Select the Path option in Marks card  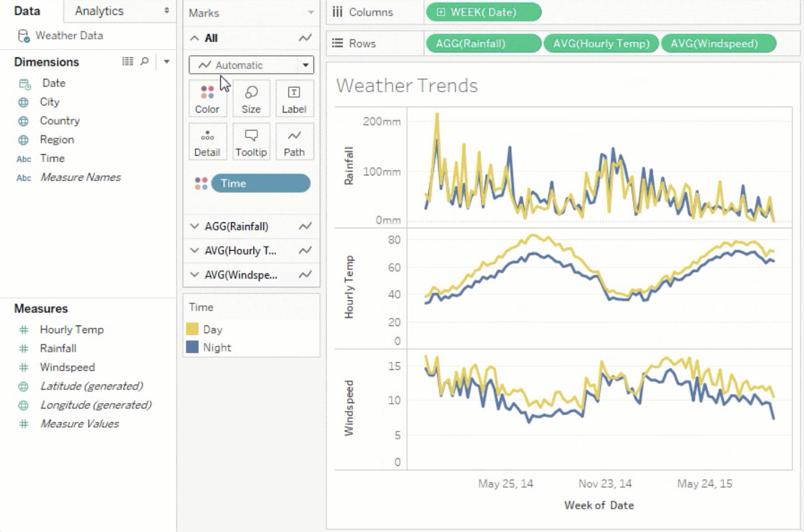click(294, 141)
